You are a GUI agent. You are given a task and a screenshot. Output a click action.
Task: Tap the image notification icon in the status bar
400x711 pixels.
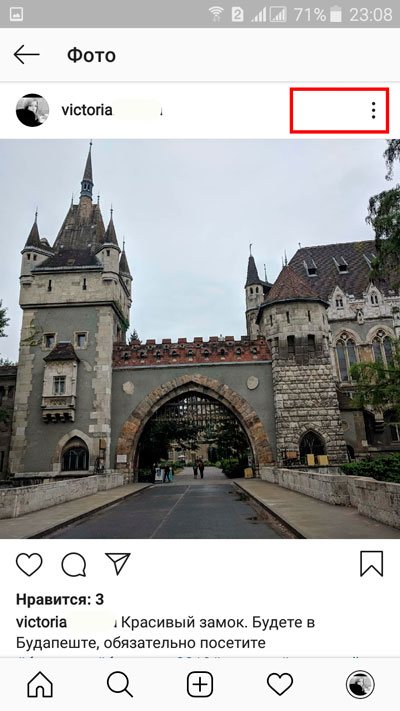coord(16,14)
